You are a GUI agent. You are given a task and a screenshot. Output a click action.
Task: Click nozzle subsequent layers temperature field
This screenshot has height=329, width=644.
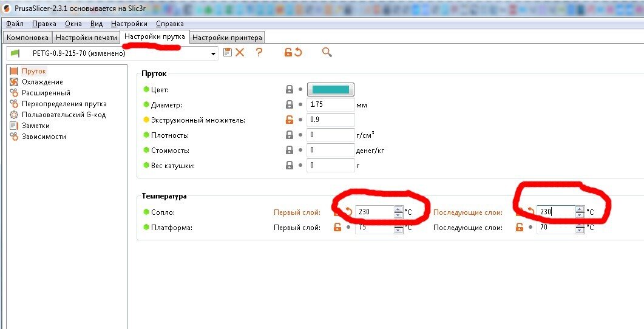click(557, 212)
